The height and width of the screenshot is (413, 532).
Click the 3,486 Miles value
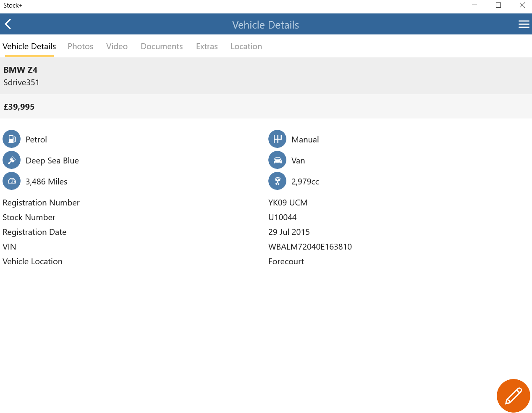(47, 182)
